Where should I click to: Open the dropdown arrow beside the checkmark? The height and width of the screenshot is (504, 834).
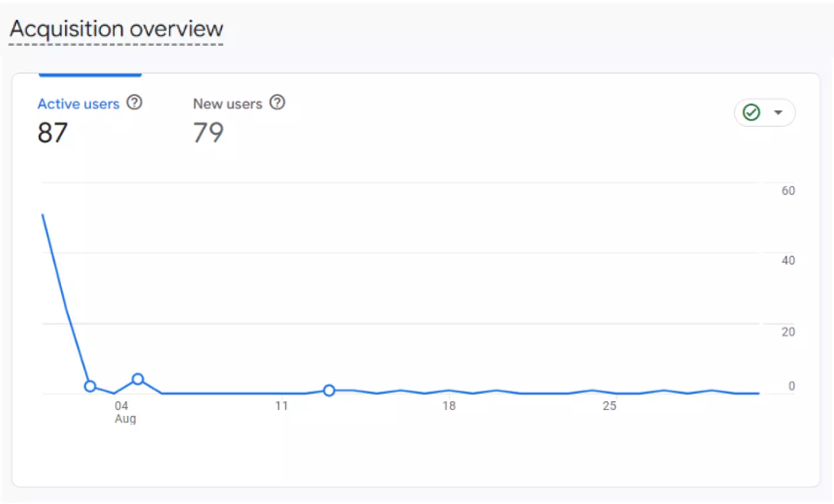[x=778, y=112]
